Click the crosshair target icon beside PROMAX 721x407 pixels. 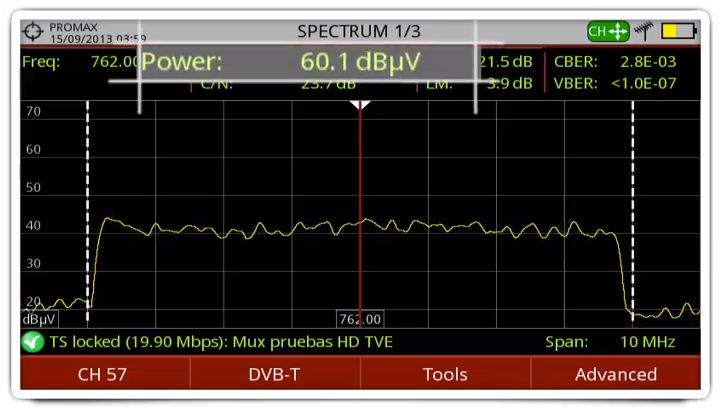pos(33,32)
